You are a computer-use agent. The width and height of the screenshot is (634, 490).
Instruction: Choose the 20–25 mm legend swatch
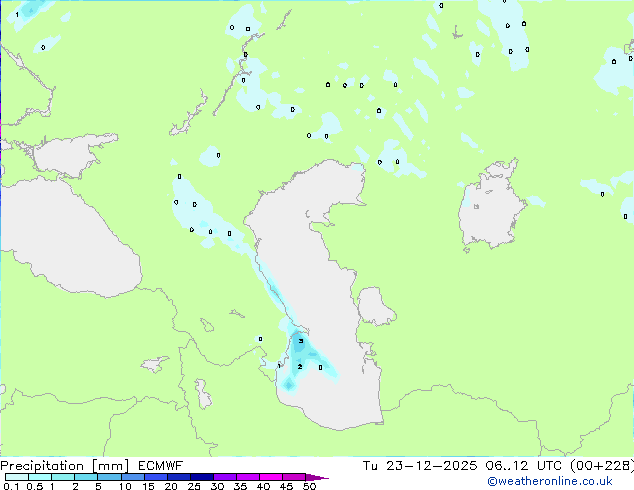(x=179, y=477)
